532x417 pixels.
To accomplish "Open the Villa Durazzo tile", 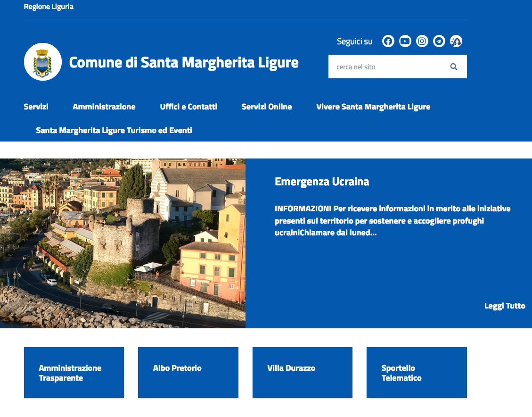I will [x=303, y=373].
